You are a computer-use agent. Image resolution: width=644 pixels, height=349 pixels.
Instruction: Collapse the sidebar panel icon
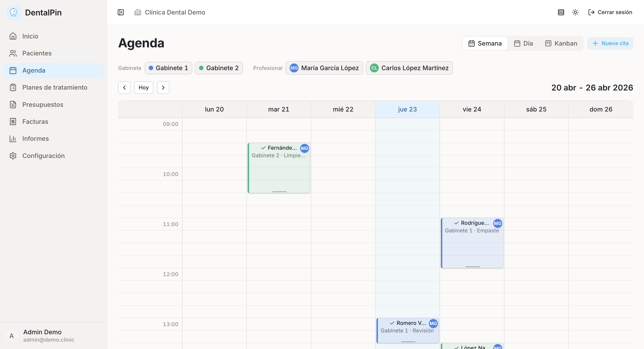coord(121,12)
